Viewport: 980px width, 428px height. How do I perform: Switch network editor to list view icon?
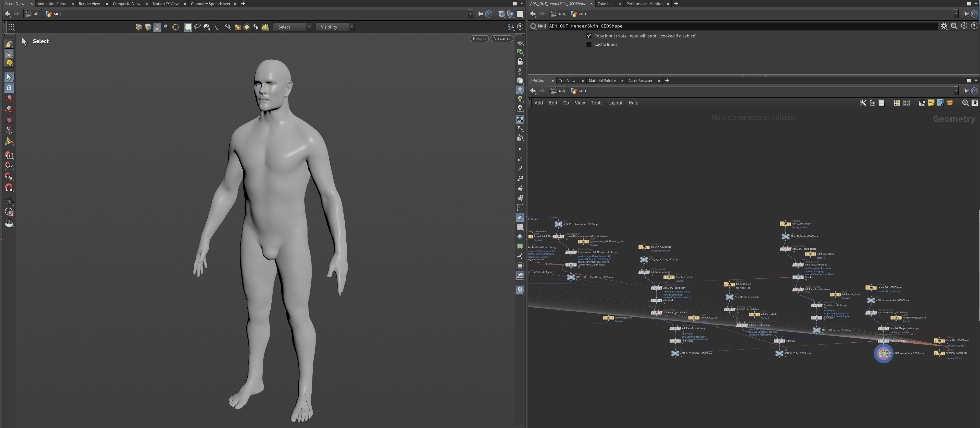tap(882, 103)
